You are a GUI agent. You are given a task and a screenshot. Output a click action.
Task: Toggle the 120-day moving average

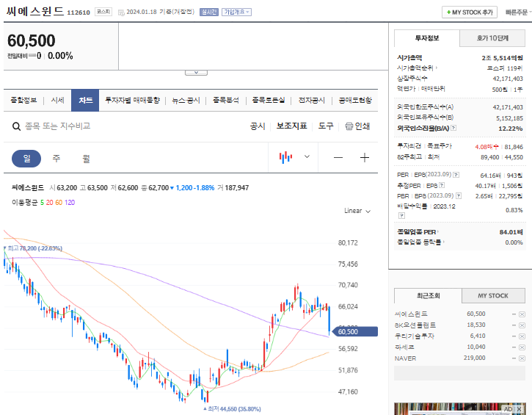click(70, 203)
